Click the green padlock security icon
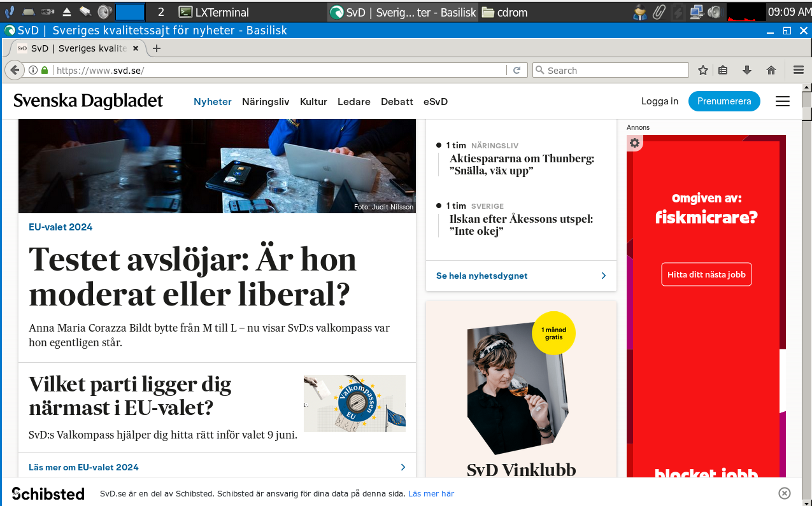 (45, 71)
